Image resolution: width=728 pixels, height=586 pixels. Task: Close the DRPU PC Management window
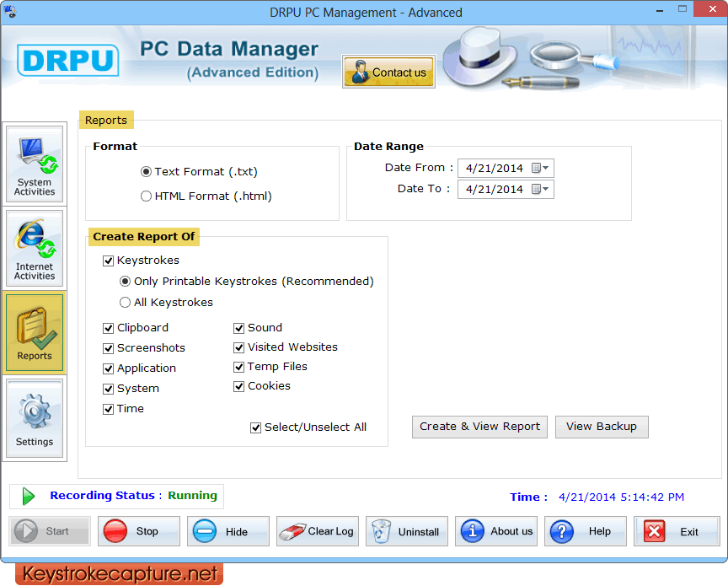point(712,8)
